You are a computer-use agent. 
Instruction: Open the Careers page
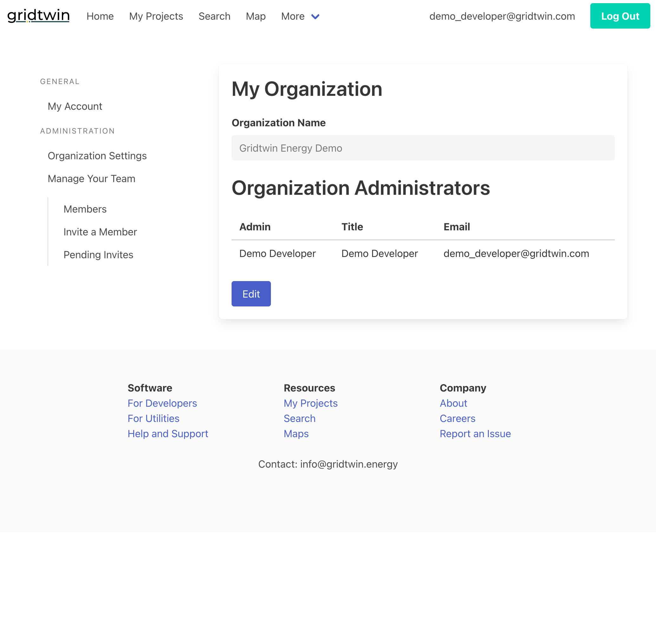(457, 418)
